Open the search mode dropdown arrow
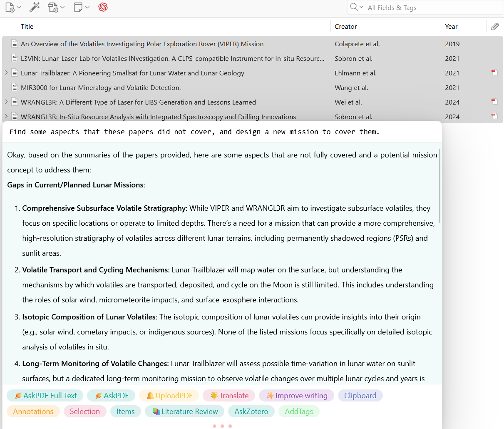Image resolution: width=504 pixels, height=429 pixels. (361, 7)
